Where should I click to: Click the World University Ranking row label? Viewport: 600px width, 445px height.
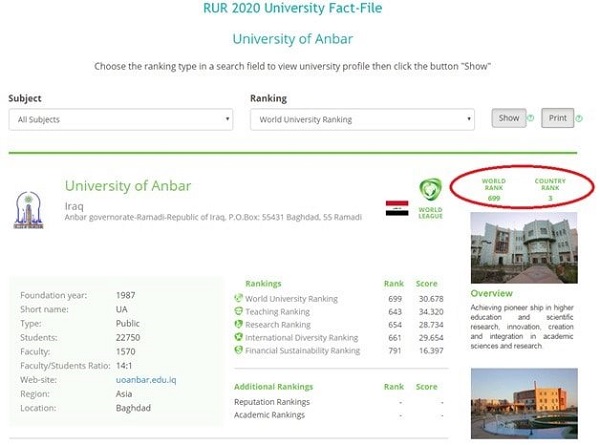(291, 299)
